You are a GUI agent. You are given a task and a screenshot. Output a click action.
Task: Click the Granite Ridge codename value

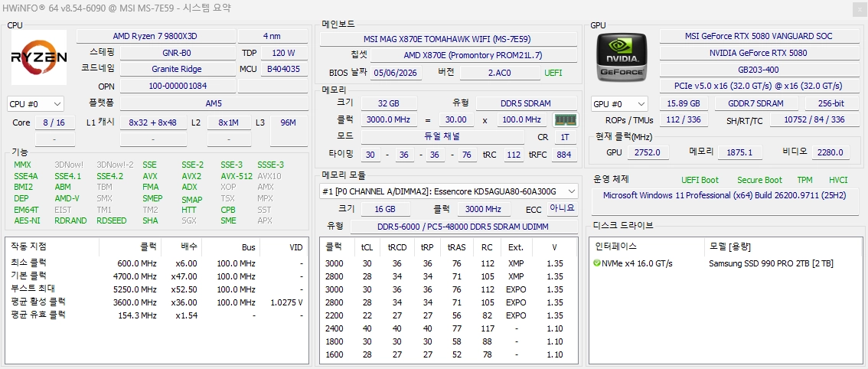tap(177, 69)
